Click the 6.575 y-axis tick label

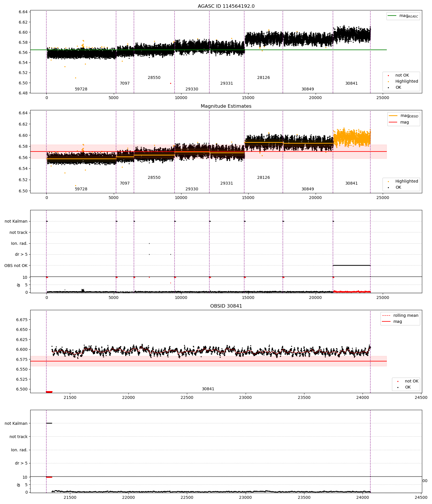point(22,359)
